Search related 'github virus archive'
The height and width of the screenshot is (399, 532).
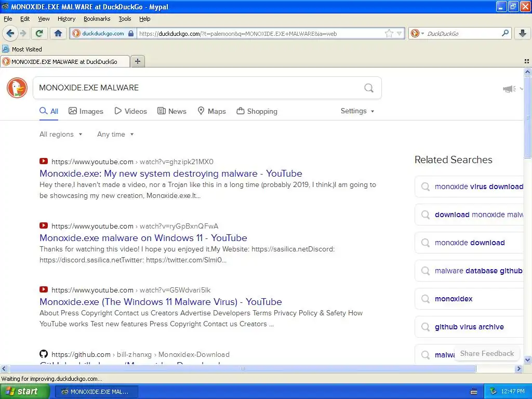click(x=469, y=327)
